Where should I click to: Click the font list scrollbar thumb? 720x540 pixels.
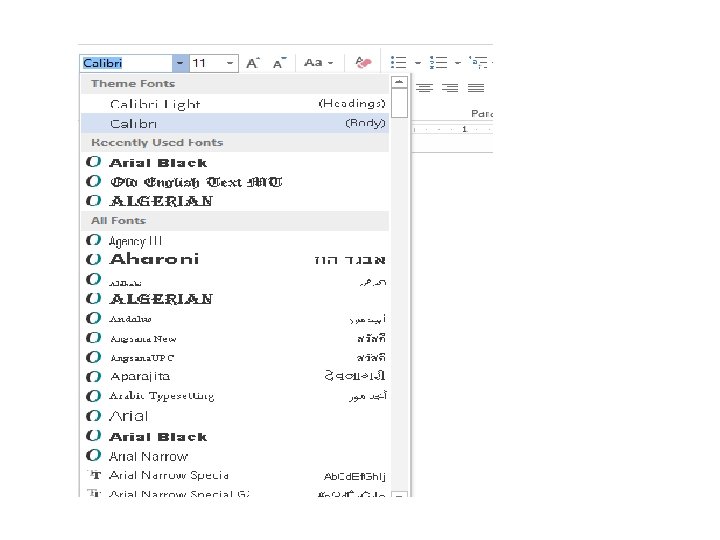[399, 103]
